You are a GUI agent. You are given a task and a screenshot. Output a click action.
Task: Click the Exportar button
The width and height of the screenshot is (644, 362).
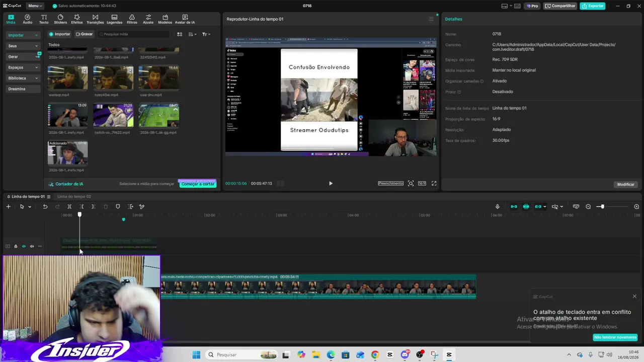point(592,6)
